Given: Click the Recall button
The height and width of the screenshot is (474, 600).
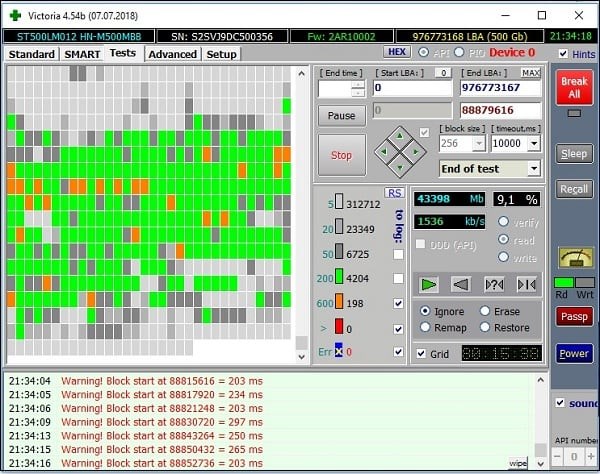Looking at the screenshot, I should coord(574,189).
